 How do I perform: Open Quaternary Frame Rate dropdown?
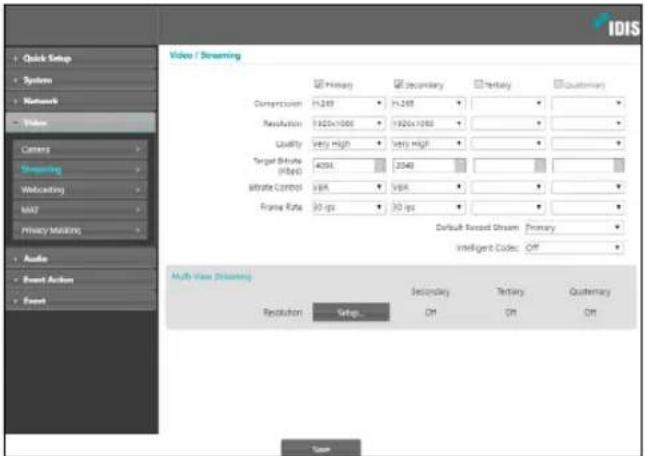(588, 207)
